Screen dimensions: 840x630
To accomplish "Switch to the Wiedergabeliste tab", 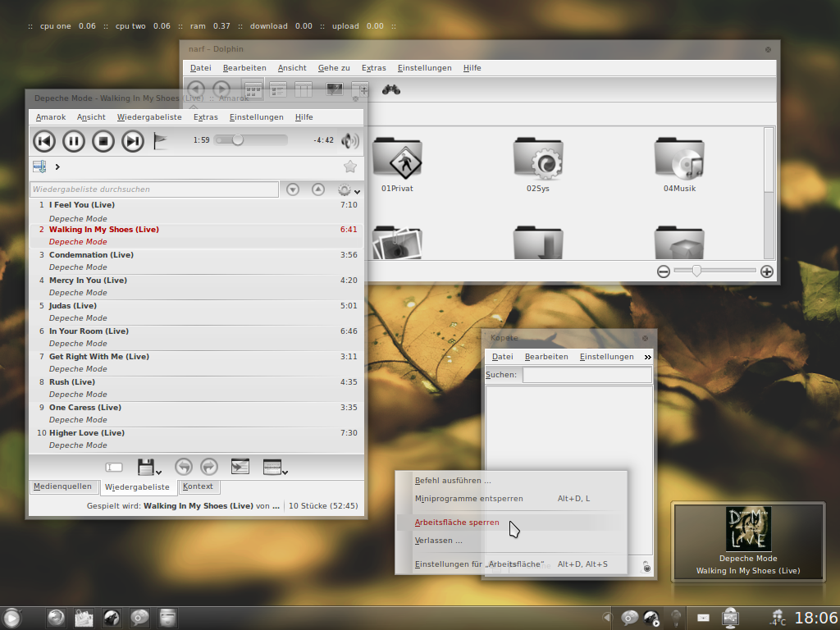I will (137, 487).
